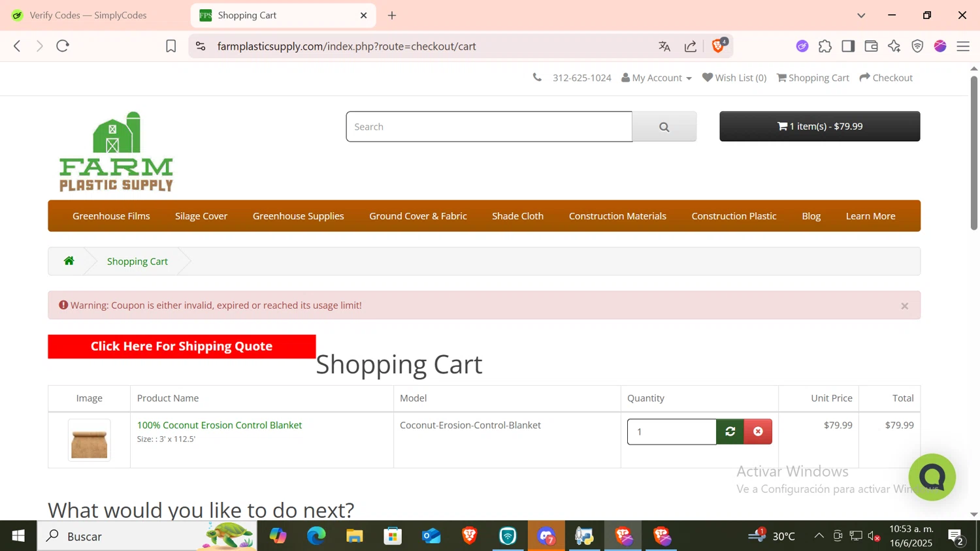This screenshot has width=980, height=551.
Task: Open Microsoft Edge from taskbar
Action: [316, 536]
